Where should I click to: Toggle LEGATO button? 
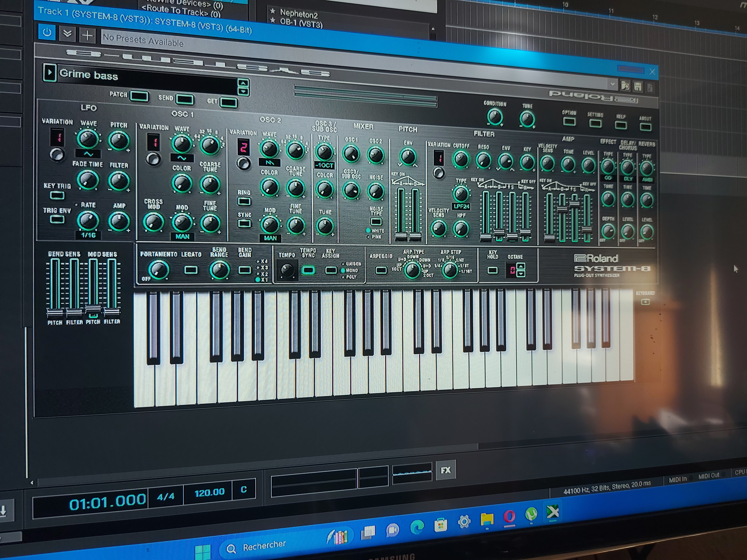point(191,270)
